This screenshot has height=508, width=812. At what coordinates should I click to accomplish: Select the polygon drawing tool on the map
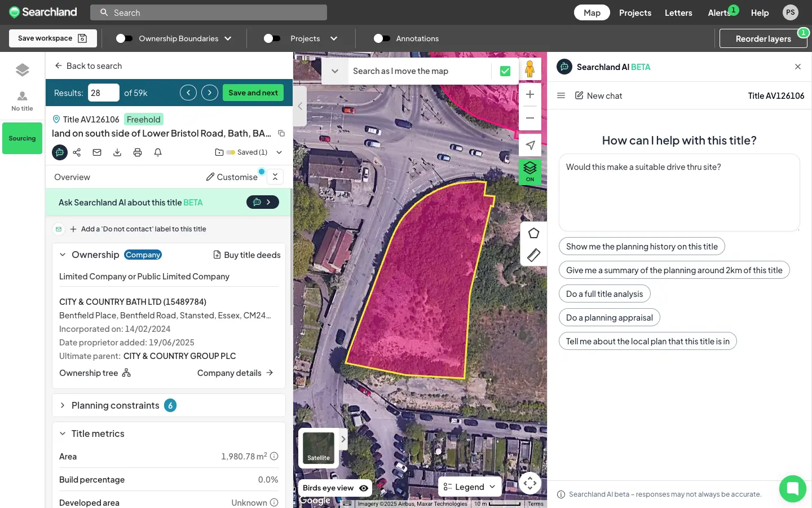click(533, 233)
